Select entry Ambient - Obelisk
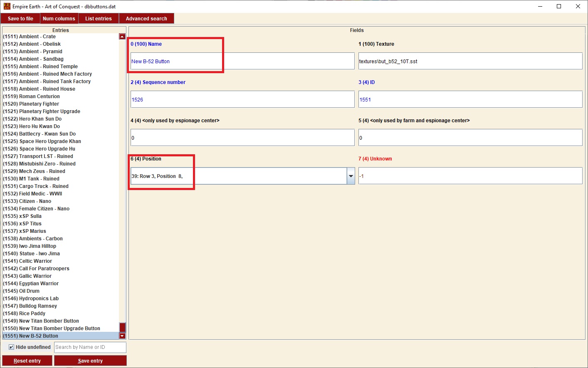Image resolution: width=588 pixels, height=368 pixels. [61, 44]
